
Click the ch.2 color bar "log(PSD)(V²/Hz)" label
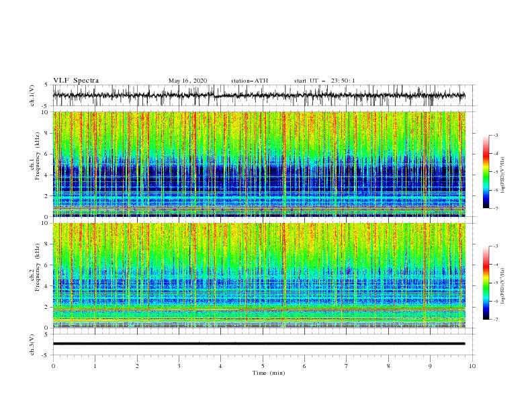tap(503, 287)
